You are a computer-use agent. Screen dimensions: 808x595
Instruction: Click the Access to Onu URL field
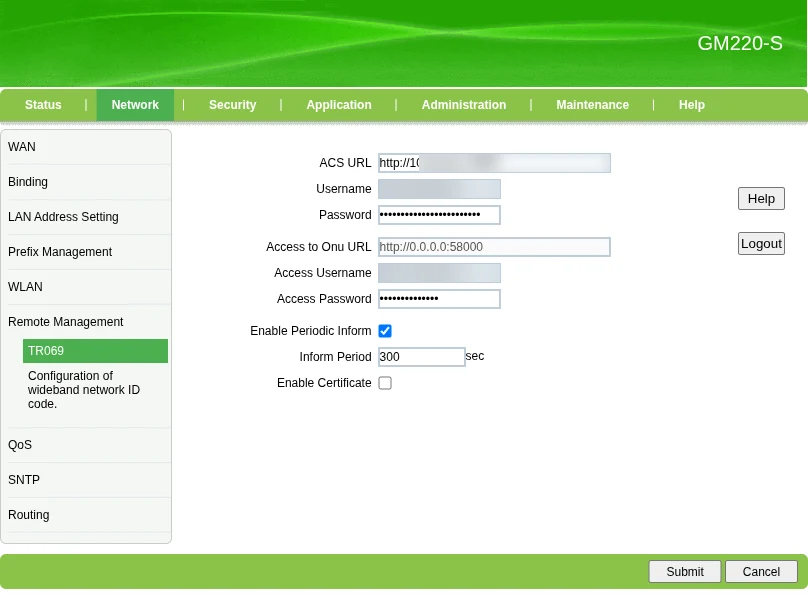tap(494, 247)
